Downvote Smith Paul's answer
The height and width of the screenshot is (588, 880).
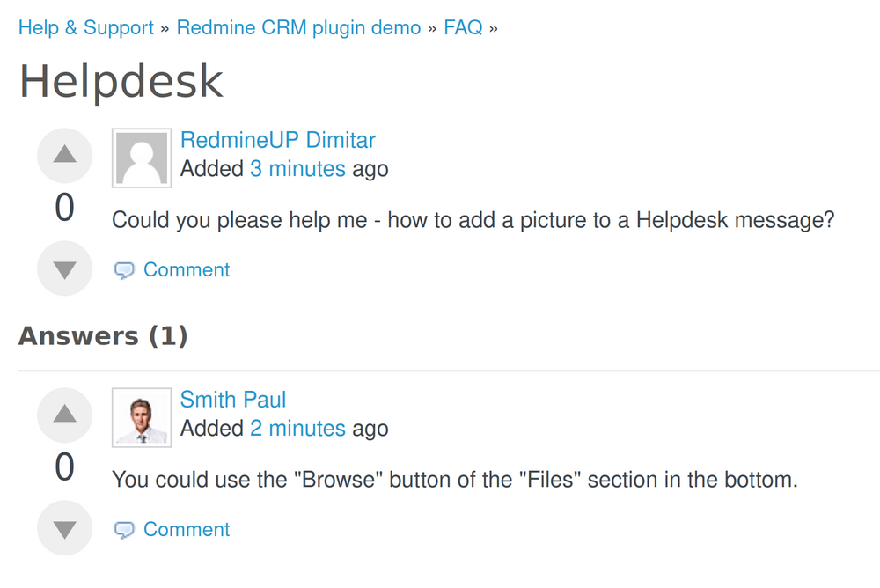coord(64,528)
